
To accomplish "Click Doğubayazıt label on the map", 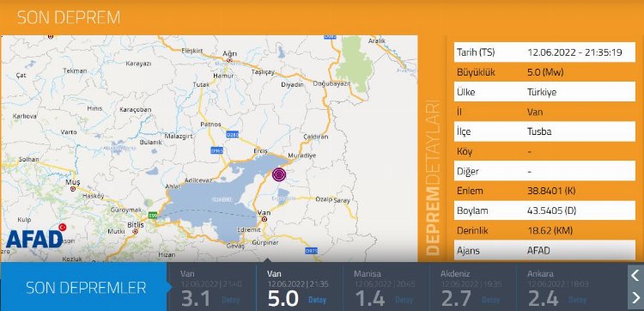I will click(x=331, y=84).
